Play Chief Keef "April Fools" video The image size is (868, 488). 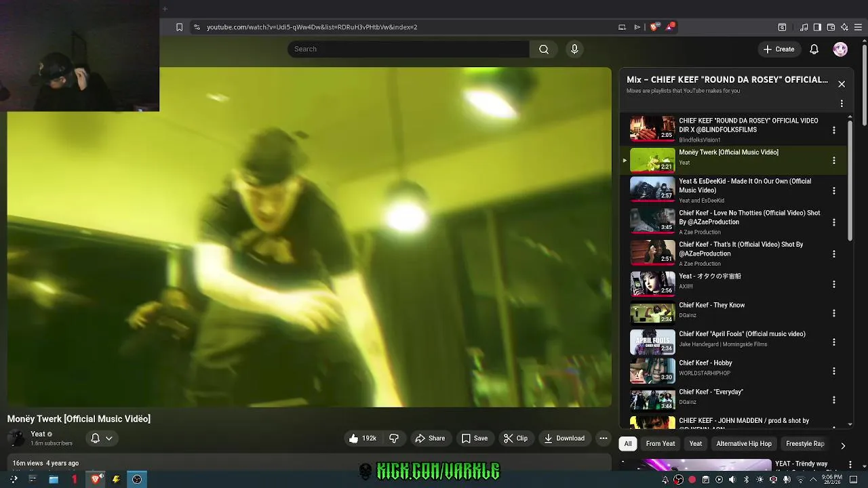point(652,342)
